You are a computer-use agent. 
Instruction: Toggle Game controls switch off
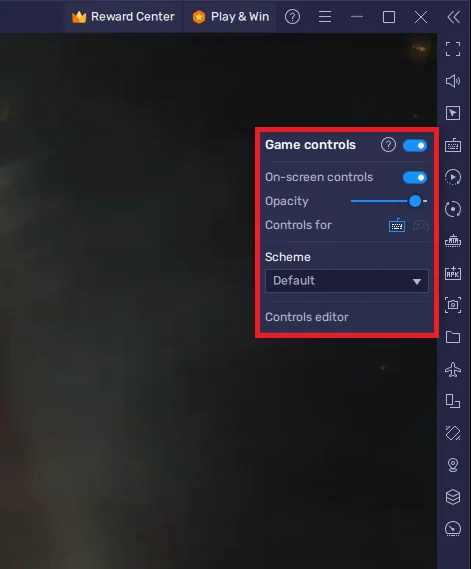[x=415, y=145]
